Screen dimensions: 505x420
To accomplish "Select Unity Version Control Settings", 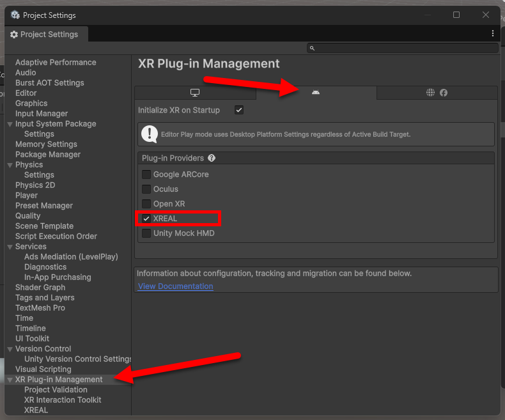I will (77, 359).
